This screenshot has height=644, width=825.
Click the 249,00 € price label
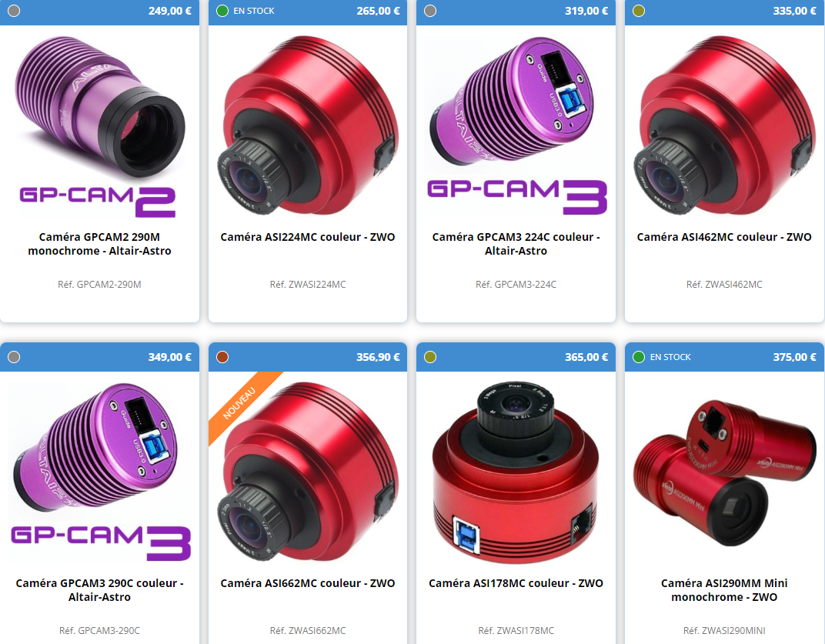[x=169, y=11]
